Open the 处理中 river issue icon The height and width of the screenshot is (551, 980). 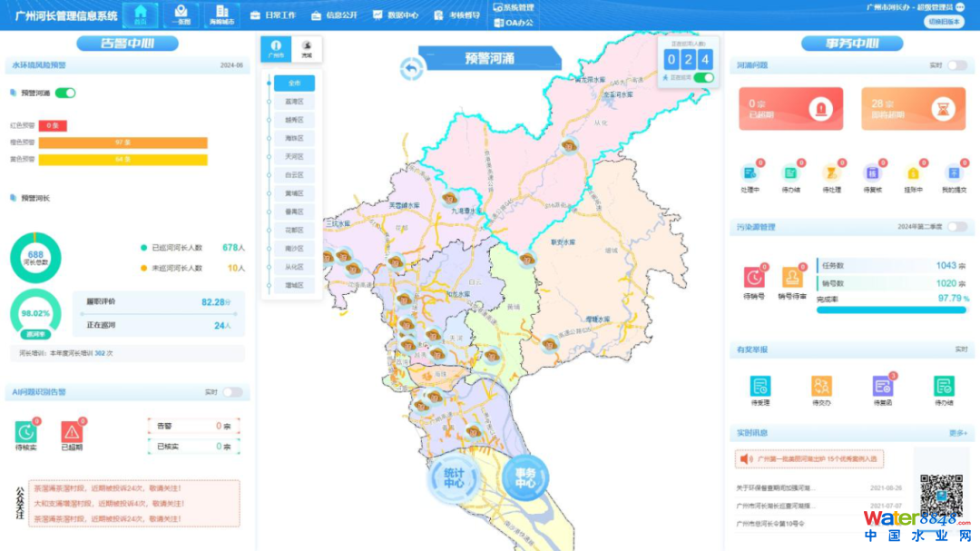pyautogui.click(x=750, y=173)
